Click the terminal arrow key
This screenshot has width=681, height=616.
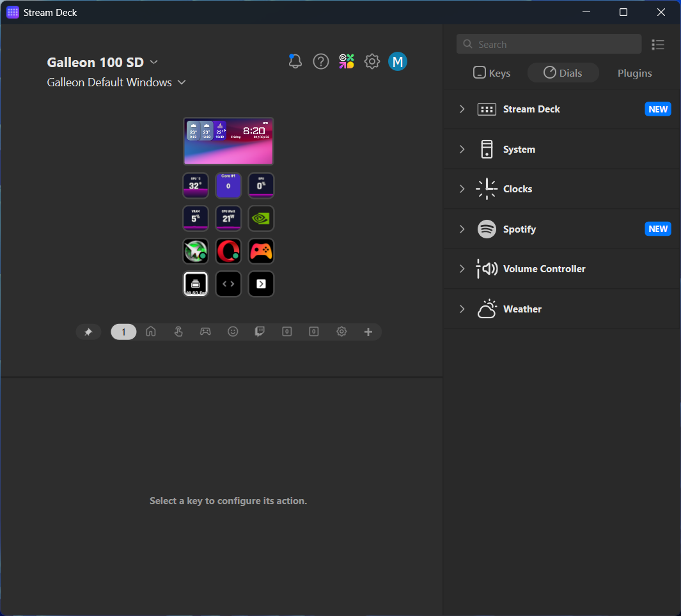pos(261,284)
